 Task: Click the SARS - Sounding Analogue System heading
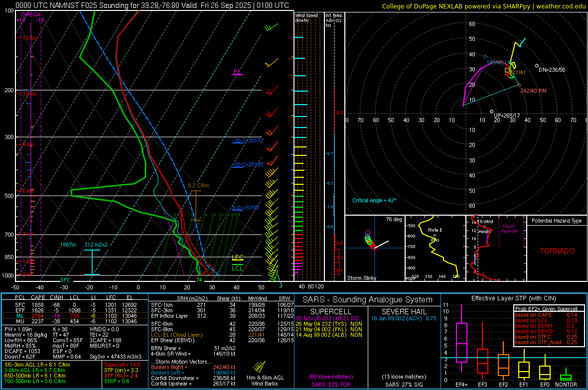tap(367, 300)
